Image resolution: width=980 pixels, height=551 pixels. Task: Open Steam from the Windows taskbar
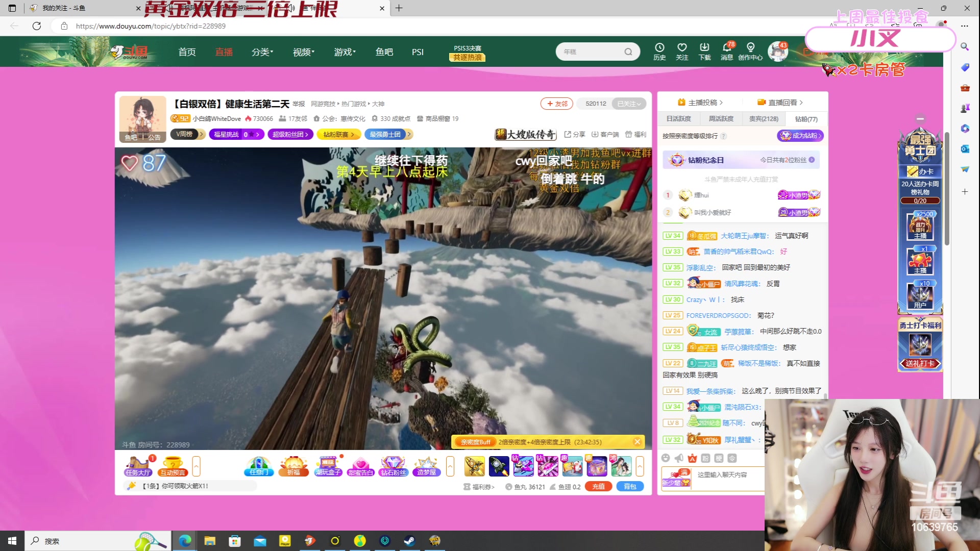tap(409, 541)
